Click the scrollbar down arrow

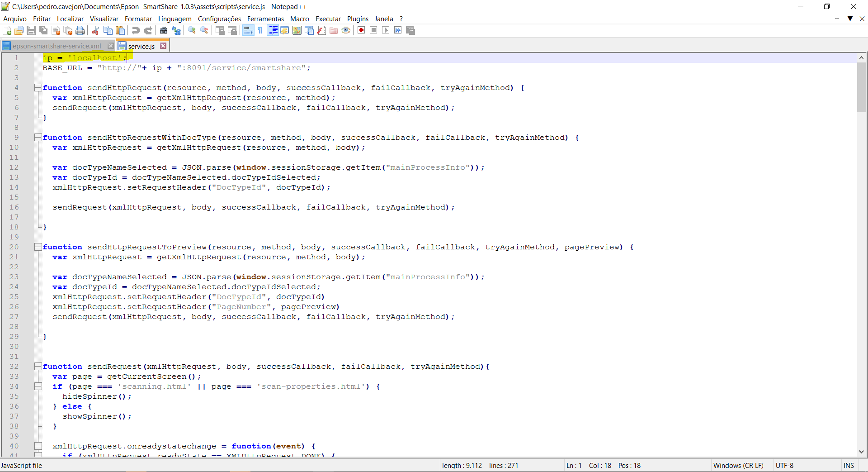pos(861,452)
